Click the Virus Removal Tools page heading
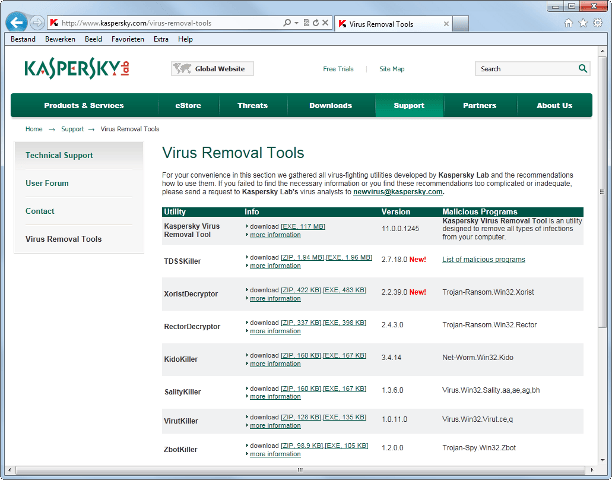 pyautogui.click(x=233, y=153)
